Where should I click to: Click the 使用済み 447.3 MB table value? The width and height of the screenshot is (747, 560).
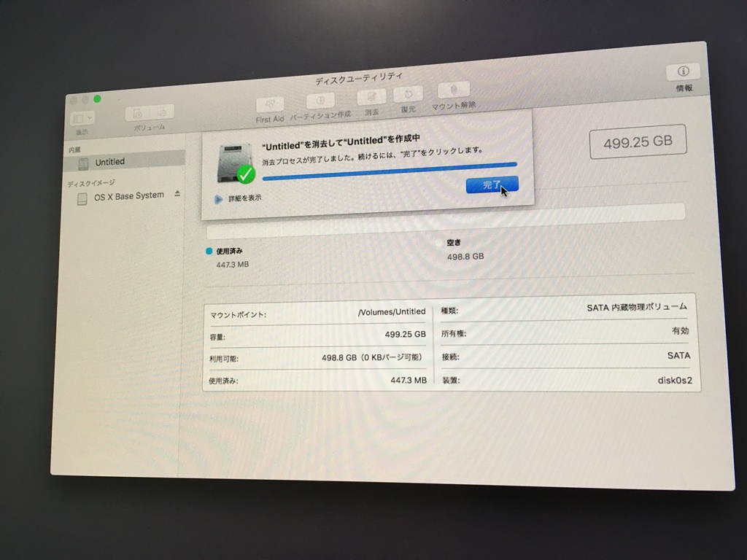409,380
